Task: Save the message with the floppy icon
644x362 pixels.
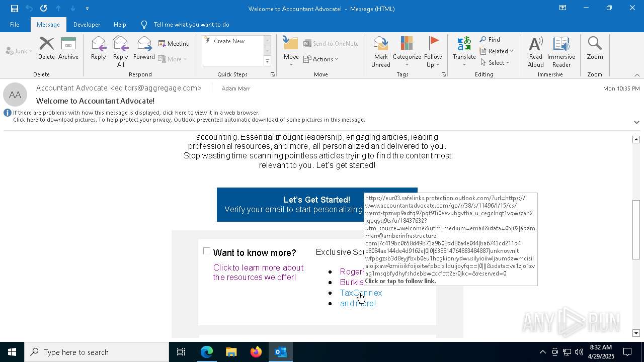Action: [x=15, y=9]
